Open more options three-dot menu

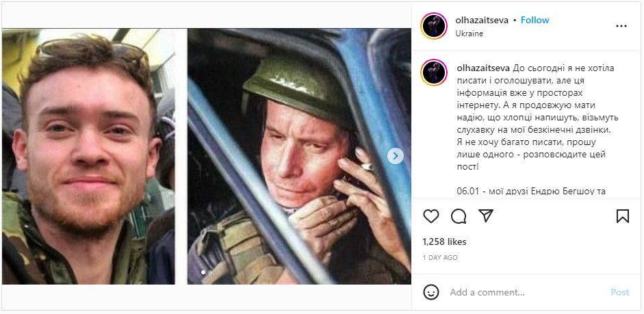(x=621, y=26)
